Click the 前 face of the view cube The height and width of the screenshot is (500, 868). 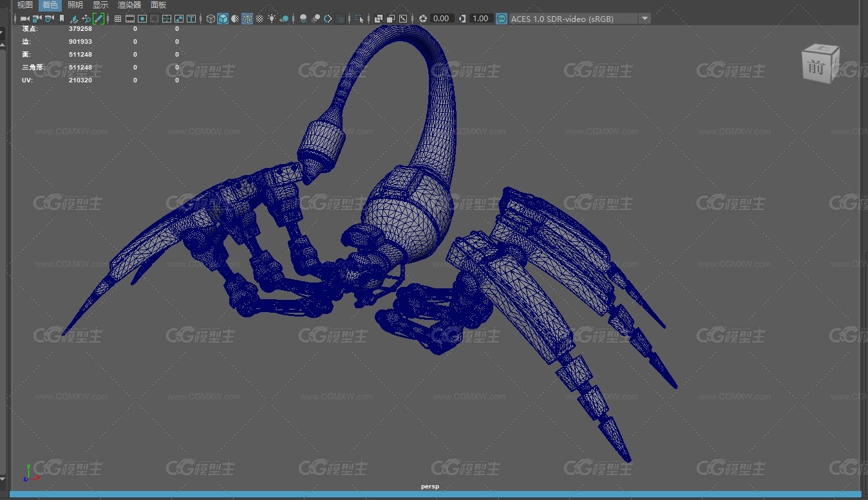(816, 68)
